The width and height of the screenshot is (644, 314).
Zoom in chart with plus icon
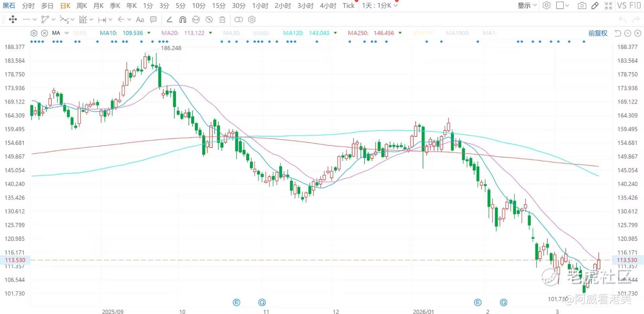click(638, 33)
